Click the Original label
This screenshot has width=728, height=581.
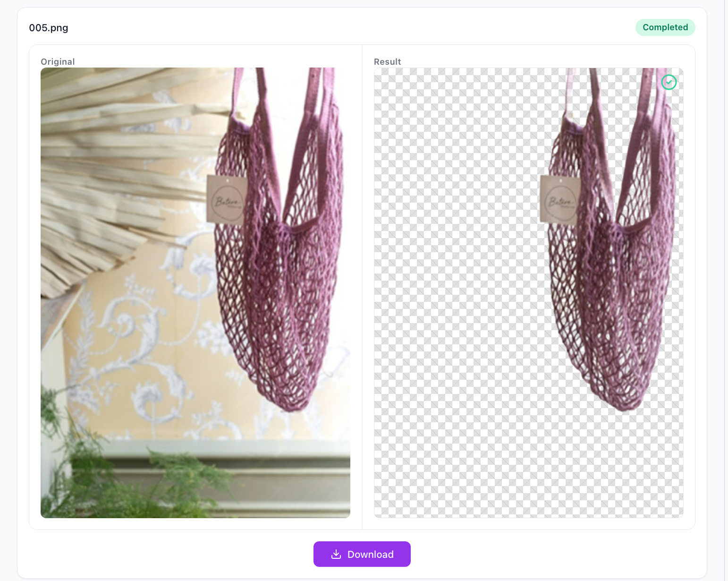tap(58, 62)
